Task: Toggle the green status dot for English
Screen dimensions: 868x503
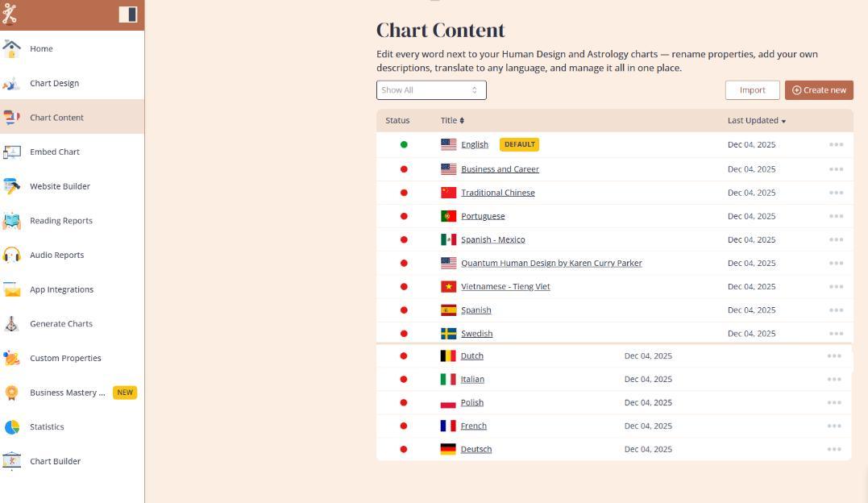Action: point(404,145)
